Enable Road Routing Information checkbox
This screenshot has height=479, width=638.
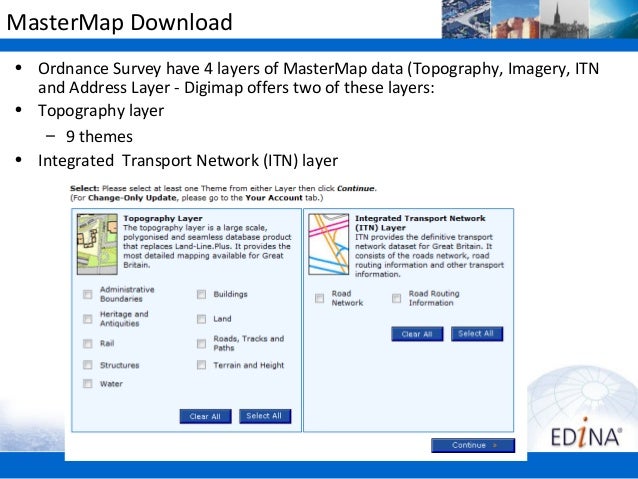397,298
